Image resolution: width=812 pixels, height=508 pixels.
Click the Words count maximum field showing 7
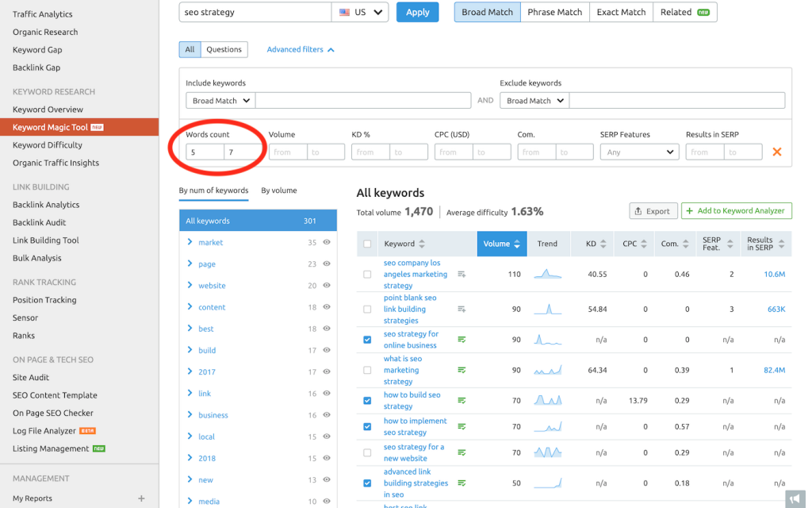coord(243,152)
